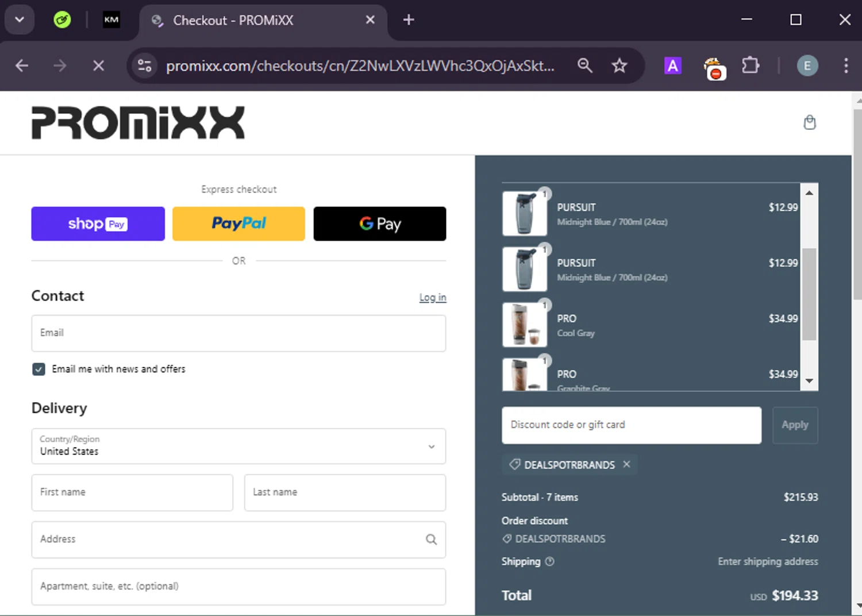The width and height of the screenshot is (862, 616).
Task: Click the $194.33 total amount
Action: 795,595
